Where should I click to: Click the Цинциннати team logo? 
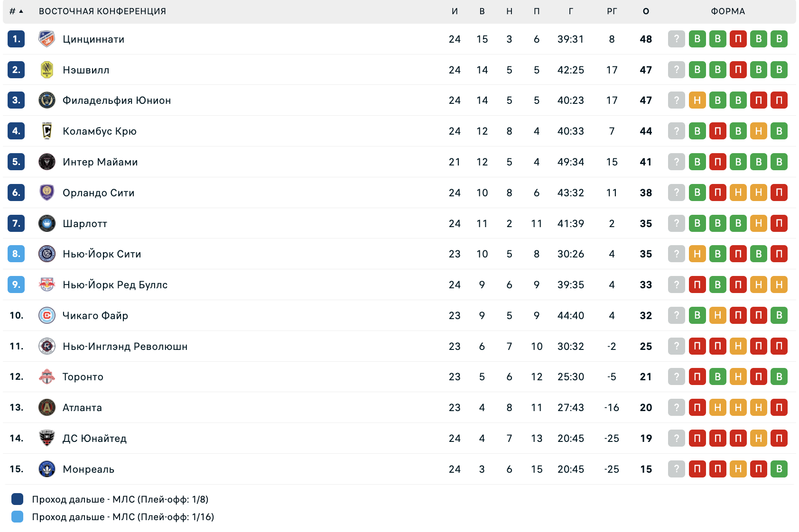(x=46, y=39)
